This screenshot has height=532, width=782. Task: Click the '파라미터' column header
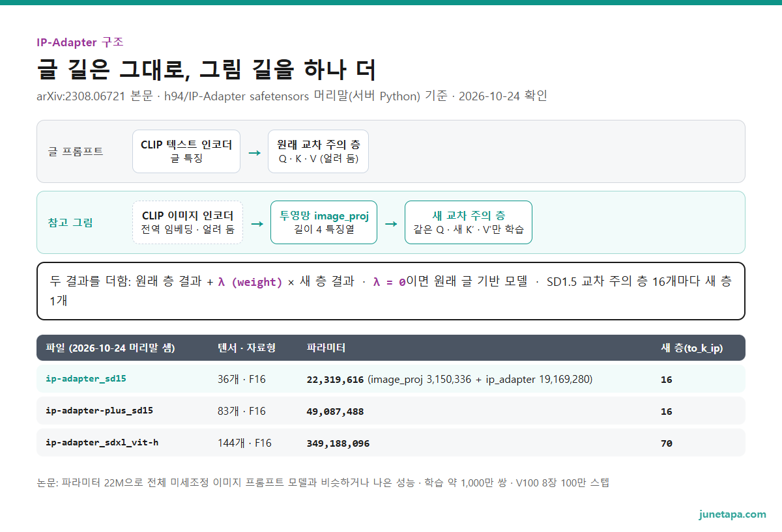326,348
